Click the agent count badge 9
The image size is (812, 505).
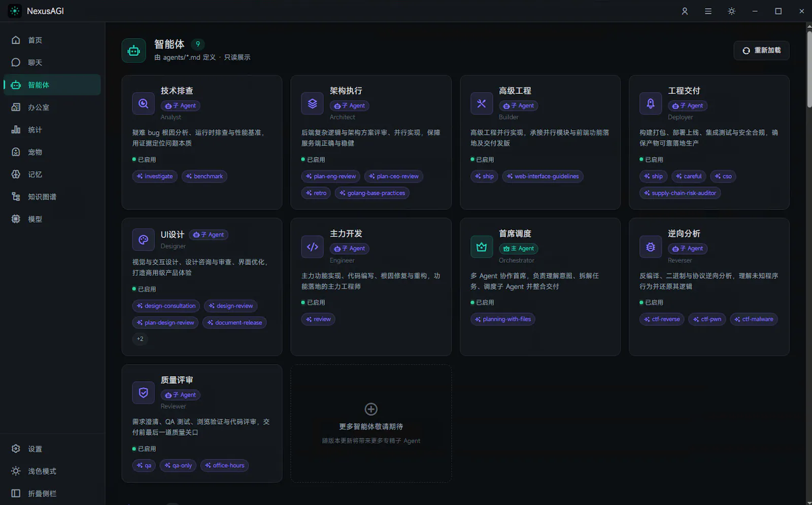click(198, 44)
